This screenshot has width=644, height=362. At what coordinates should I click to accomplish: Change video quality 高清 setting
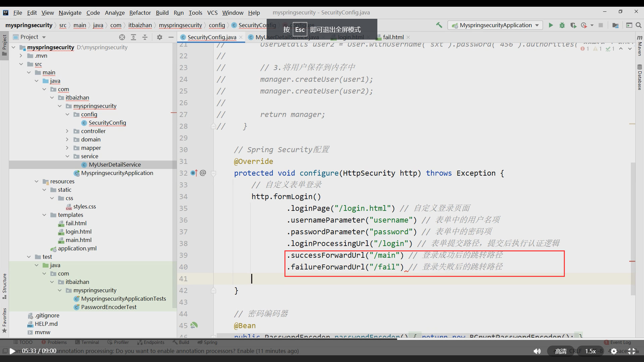[x=560, y=351]
